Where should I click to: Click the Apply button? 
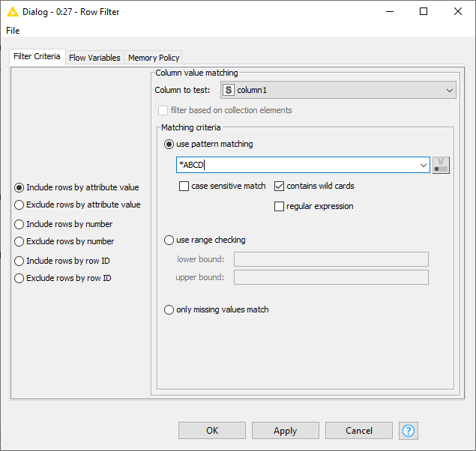point(286,430)
